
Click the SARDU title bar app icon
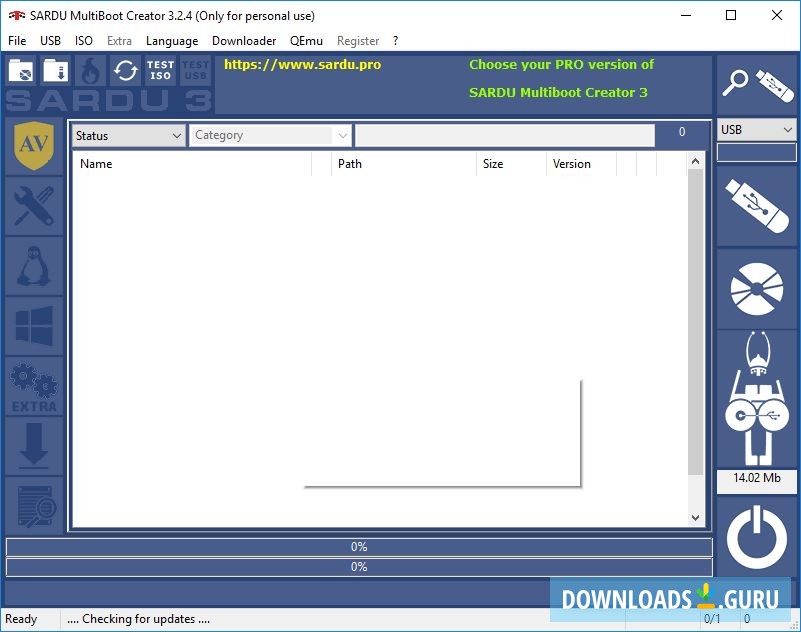[x=16, y=16]
